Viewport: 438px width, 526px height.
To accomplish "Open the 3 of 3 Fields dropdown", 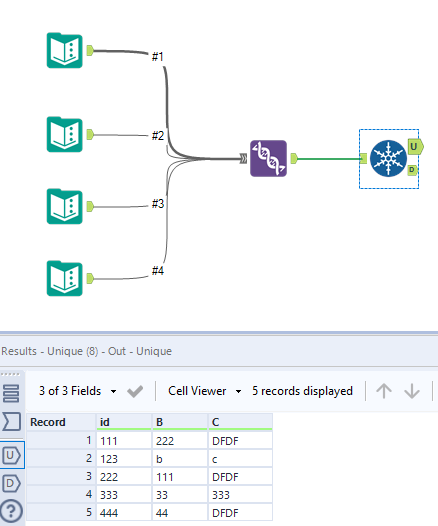I will [x=77, y=391].
